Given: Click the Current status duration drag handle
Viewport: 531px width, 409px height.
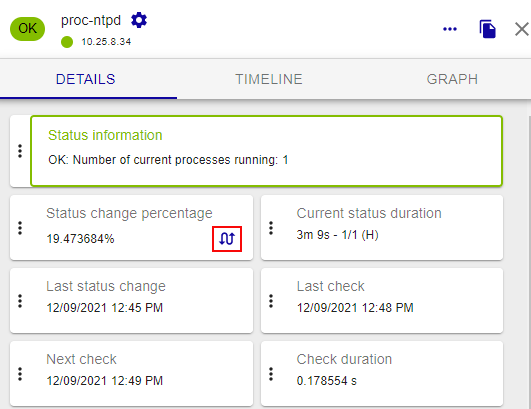Looking at the screenshot, I should coord(271,228).
